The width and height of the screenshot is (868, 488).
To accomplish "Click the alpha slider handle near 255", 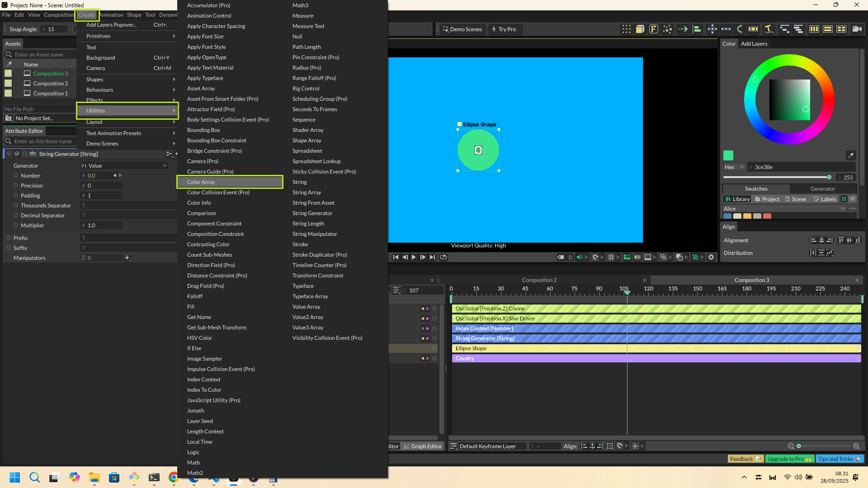I will [829, 177].
